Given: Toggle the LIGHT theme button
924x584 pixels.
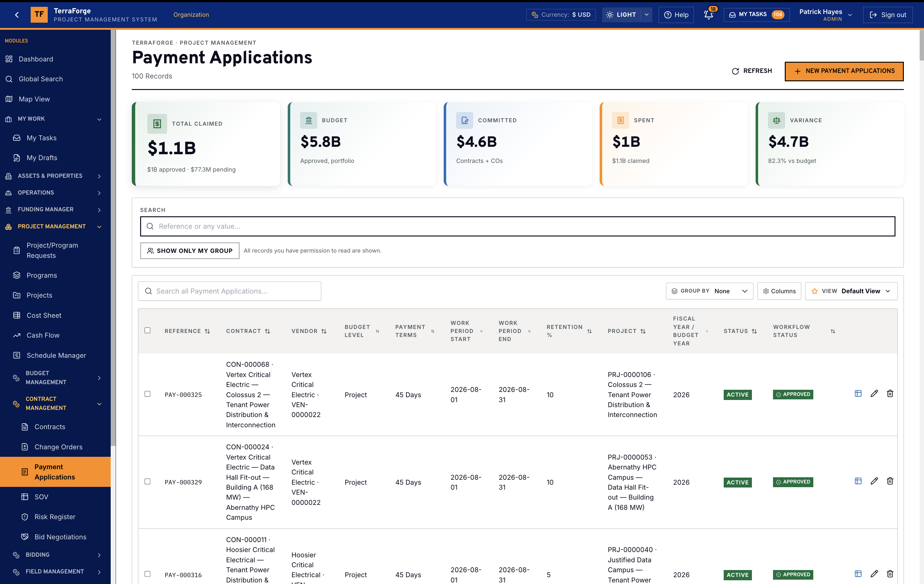Looking at the screenshot, I should pyautogui.click(x=621, y=15).
